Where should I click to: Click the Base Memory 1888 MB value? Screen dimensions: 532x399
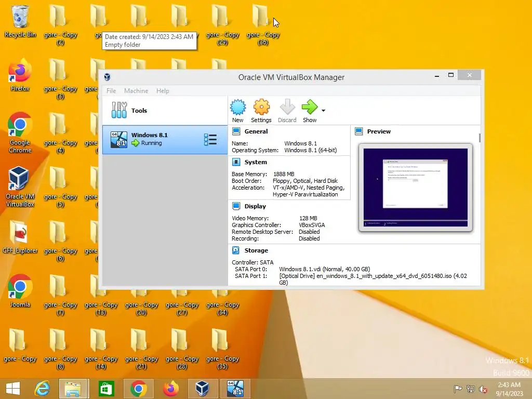(284, 174)
